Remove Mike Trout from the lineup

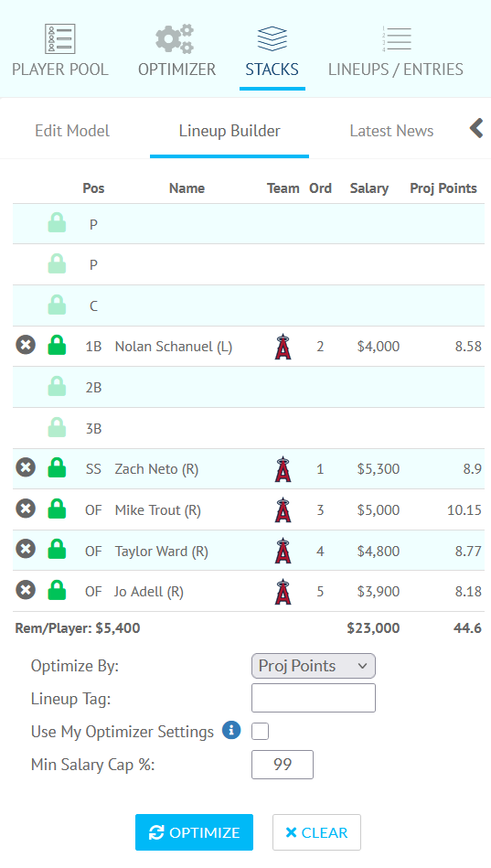click(x=26, y=509)
